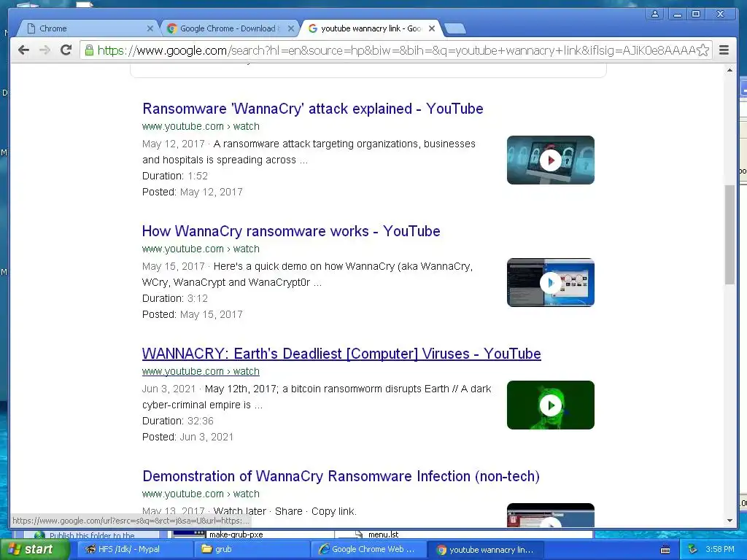The image size is (747, 560).
Task: Open the Windows Start button
Action: (35, 549)
